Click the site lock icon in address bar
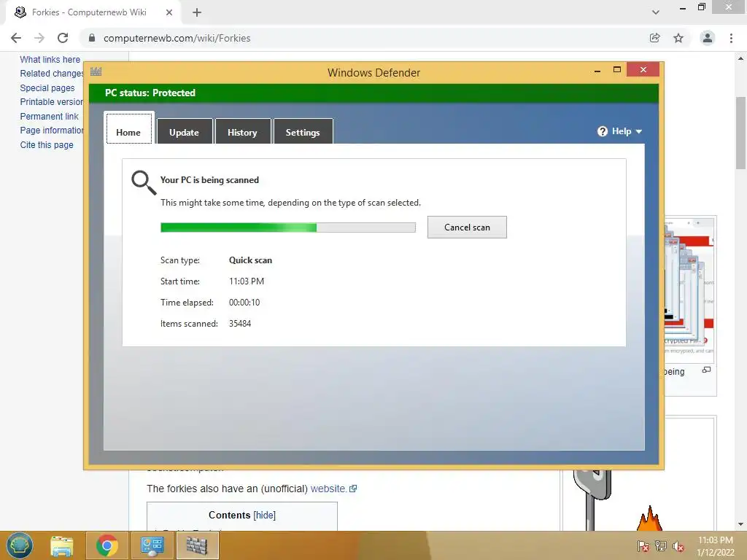 92,38
